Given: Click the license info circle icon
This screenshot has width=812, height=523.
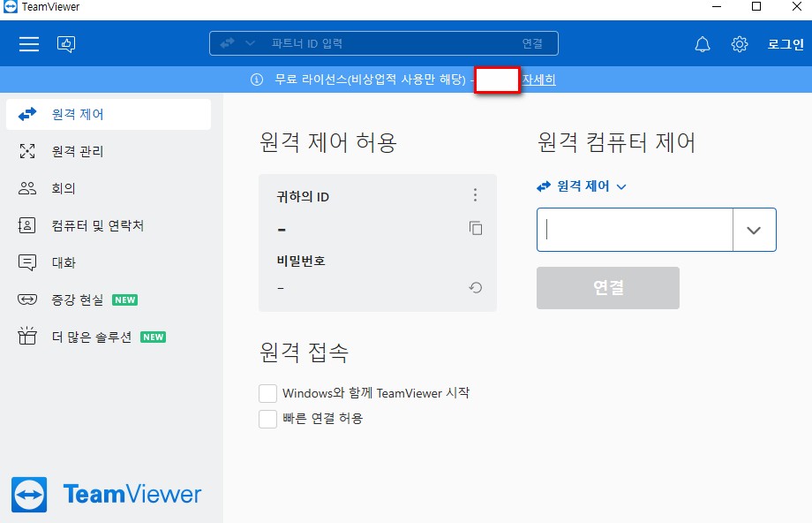Looking at the screenshot, I should pyautogui.click(x=256, y=80).
